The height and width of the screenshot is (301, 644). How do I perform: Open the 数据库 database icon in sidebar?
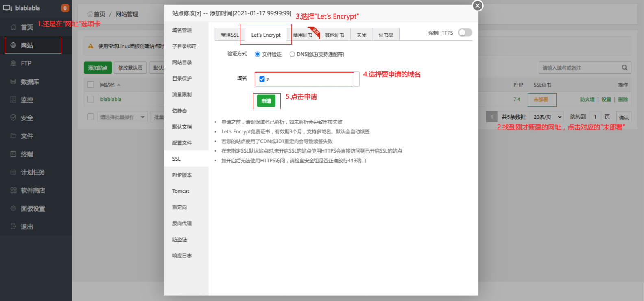pos(13,81)
